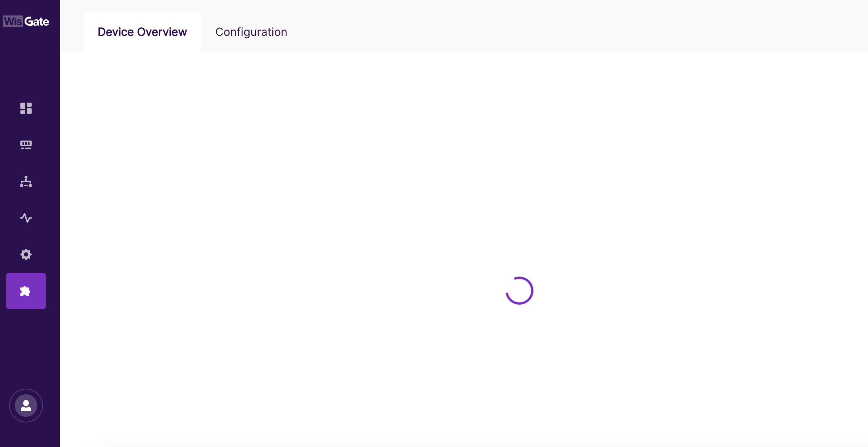Open the LoRa gateway panel icon
Image resolution: width=868 pixels, height=447 pixels.
pos(26,145)
